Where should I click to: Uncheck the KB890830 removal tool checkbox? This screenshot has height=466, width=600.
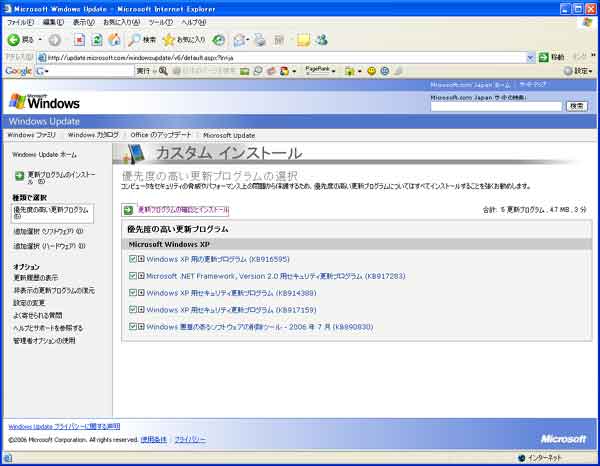point(133,326)
